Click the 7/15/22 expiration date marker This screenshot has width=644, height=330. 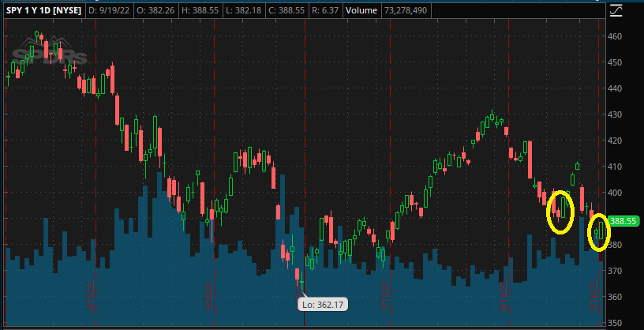(385, 296)
